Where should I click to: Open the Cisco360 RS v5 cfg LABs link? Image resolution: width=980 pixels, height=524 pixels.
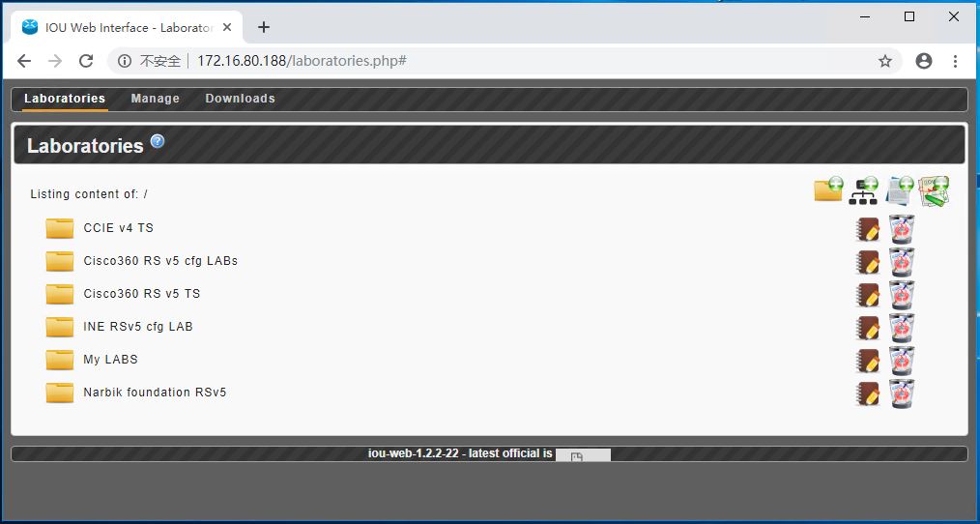coord(160,261)
